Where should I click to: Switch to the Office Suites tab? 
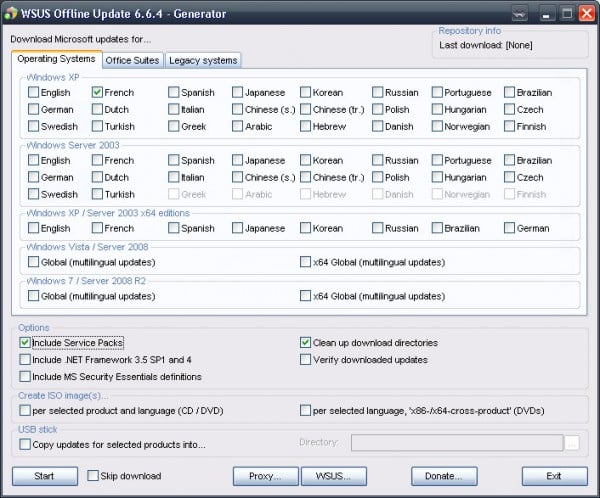[132, 60]
